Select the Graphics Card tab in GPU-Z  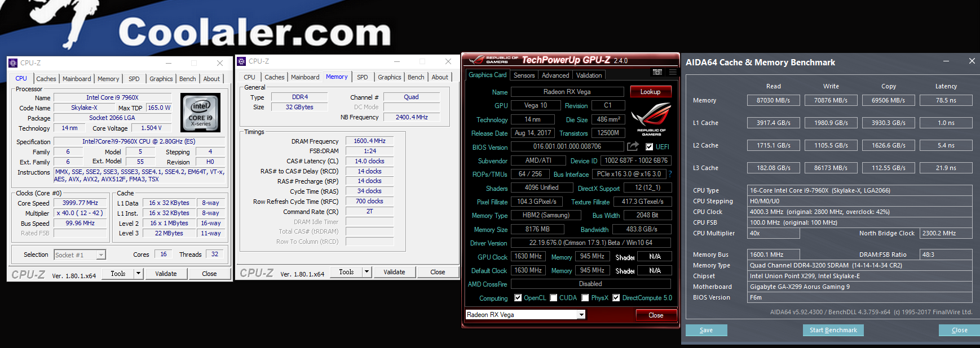tap(488, 75)
